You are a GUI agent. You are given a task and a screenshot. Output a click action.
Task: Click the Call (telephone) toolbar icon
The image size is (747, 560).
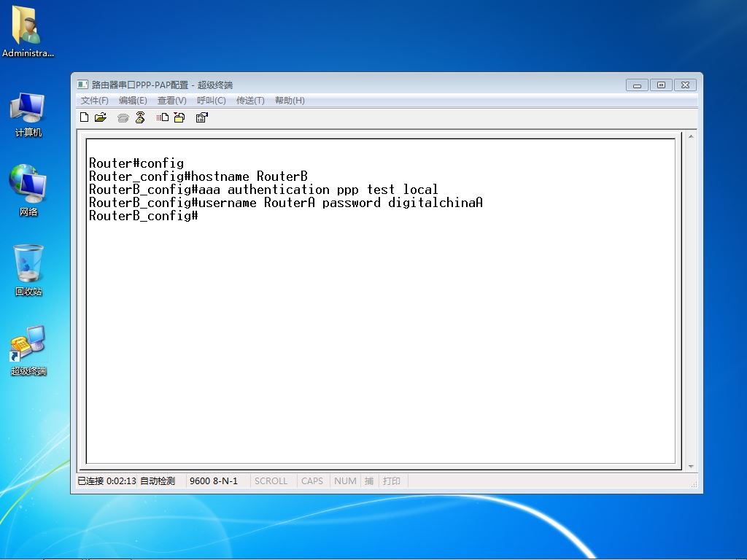point(123,117)
